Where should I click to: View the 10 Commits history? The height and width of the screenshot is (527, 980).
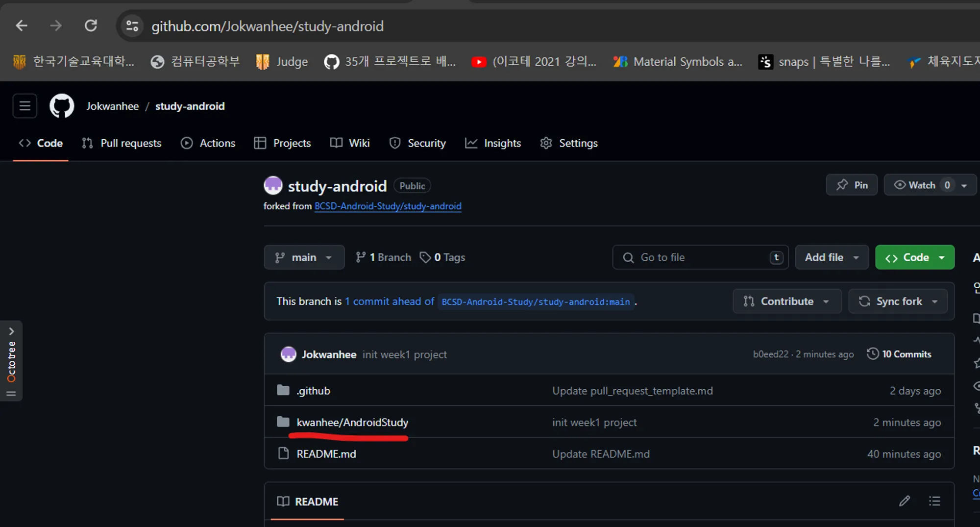[899, 354]
